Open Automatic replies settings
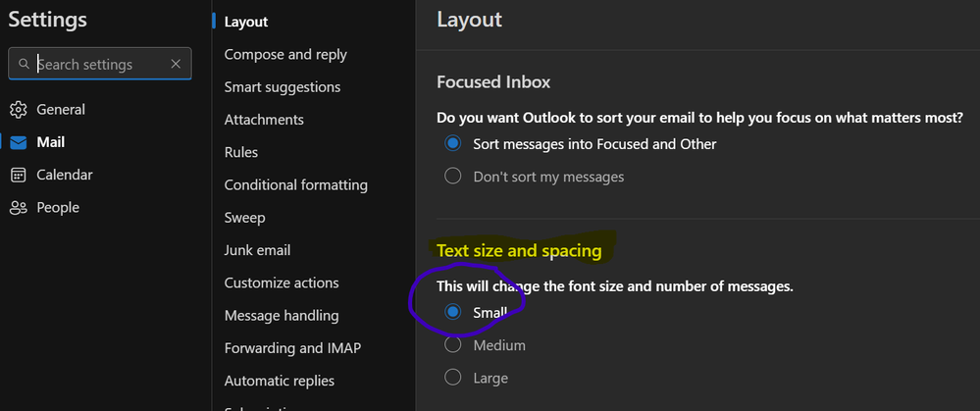The height and width of the screenshot is (411, 980). click(279, 381)
